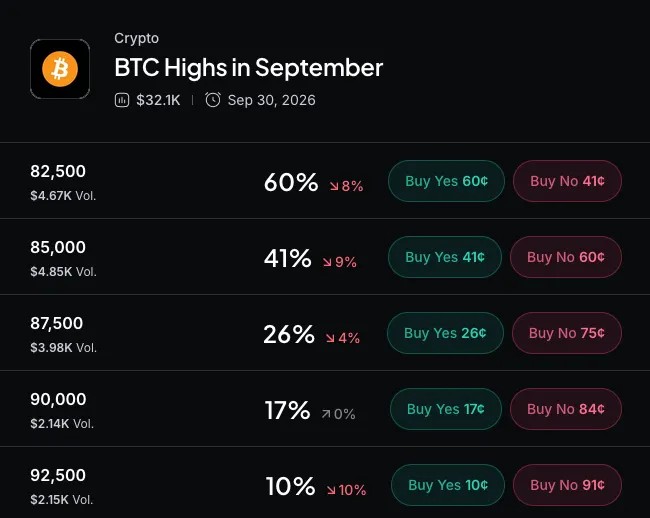Viewport: 650px width, 518px height.
Task: Open the Crypto category link
Action: (x=136, y=38)
